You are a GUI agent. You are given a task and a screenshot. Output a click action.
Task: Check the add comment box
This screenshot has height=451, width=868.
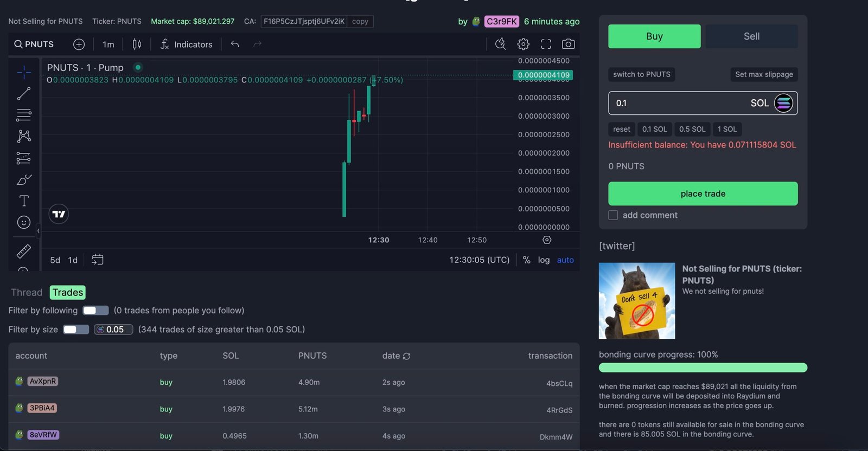[613, 215]
